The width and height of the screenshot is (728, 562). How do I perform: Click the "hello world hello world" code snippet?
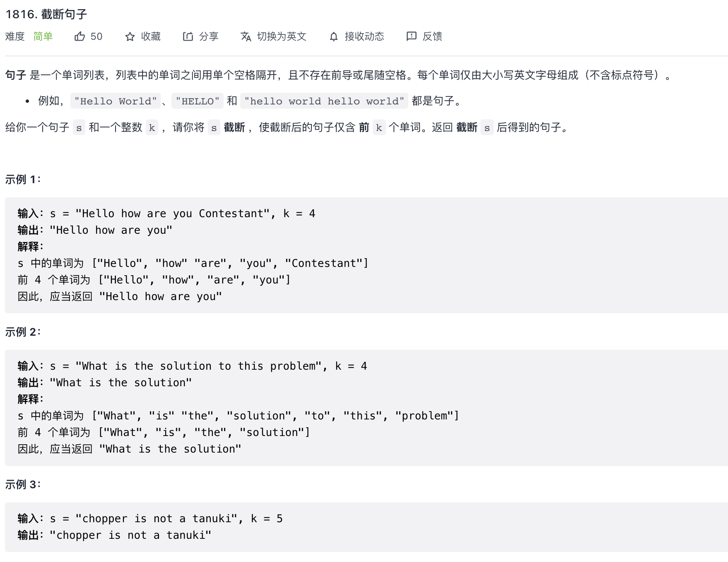point(324,101)
